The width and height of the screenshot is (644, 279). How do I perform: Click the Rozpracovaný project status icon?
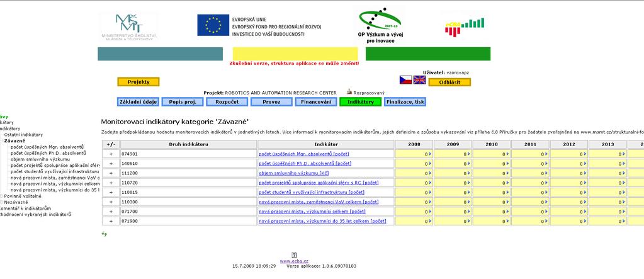tap(349, 91)
